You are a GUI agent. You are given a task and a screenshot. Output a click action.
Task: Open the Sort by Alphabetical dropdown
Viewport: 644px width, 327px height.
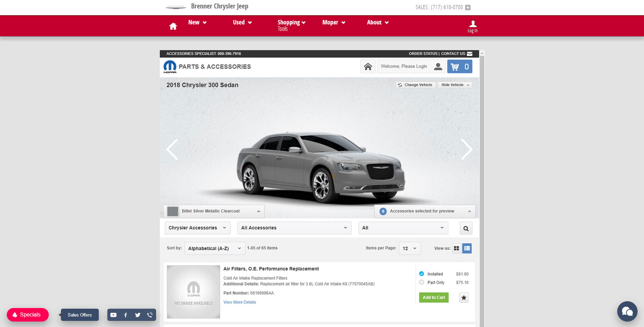point(215,248)
